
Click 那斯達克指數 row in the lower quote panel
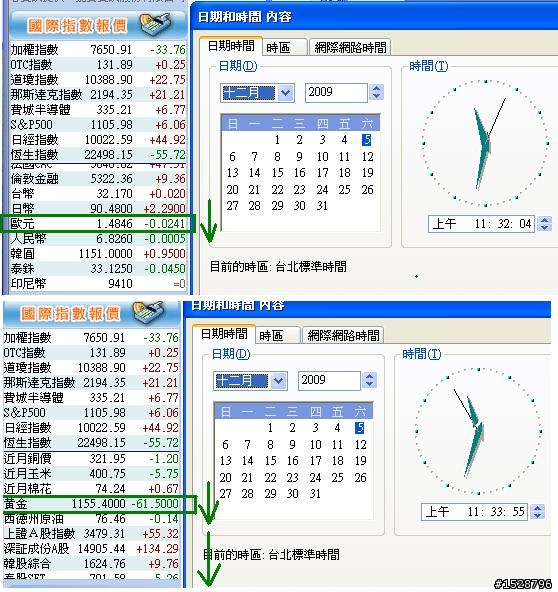pos(91,382)
